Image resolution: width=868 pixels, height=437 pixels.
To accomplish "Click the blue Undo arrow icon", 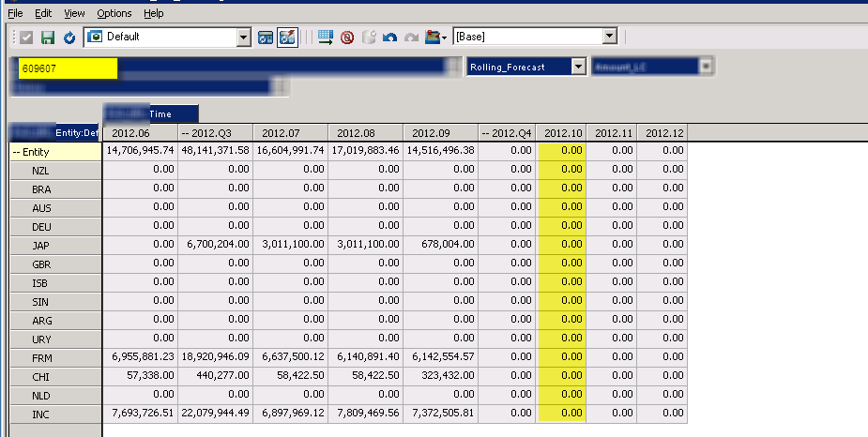I will tap(389, 38).
